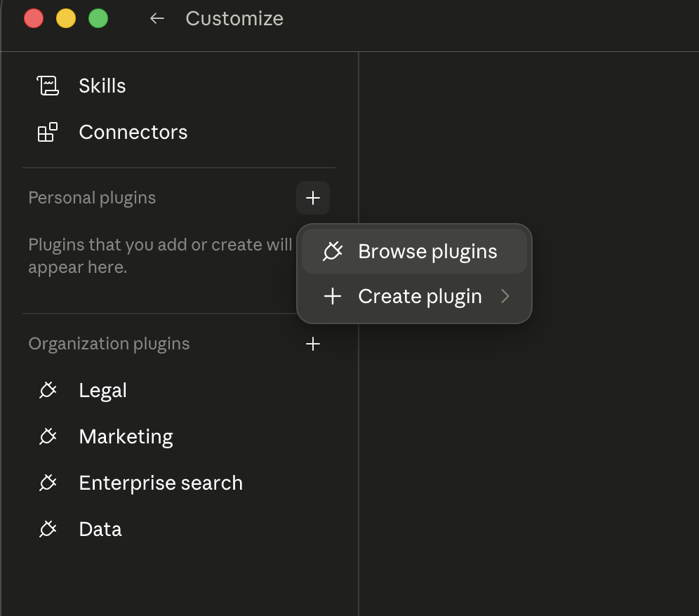
Task: Click the plug icon next to Marketing
Action: point(48,436)
